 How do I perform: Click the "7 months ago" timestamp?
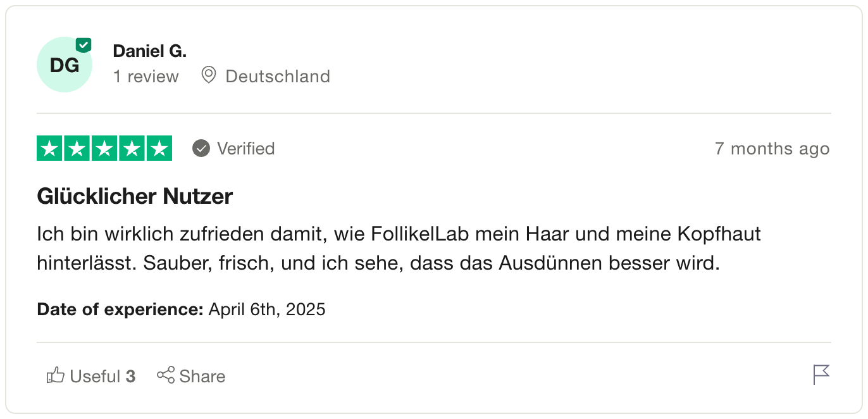pos(771,149)
